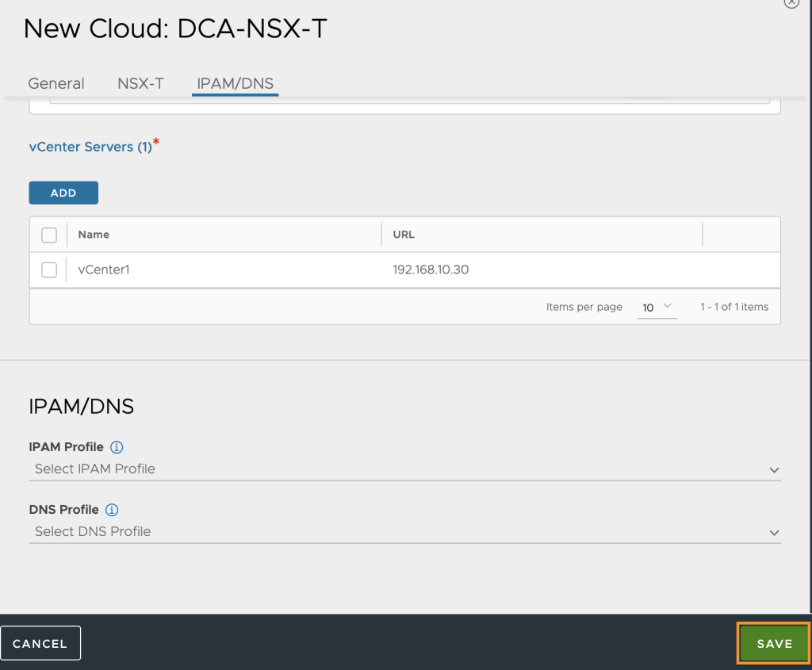Click the 192.168.10.30 URL cell

(431, 270)
